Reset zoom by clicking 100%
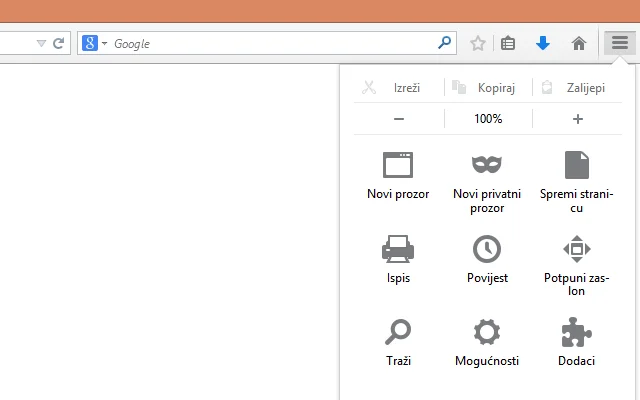The image size is (640, 400). point(488,119)
